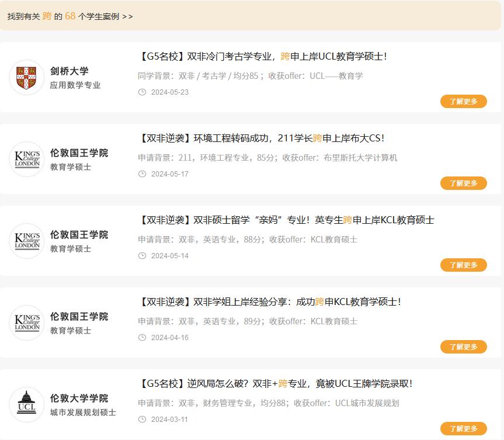Click the Cambridge University crest logo
This screenshot has height=440, width=504.
coord(27,78)
